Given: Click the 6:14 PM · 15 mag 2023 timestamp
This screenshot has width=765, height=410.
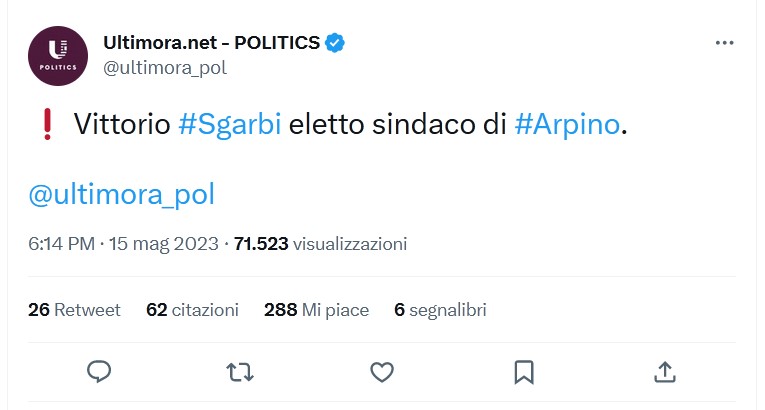Looking at the screenshot, I should 124,244.
